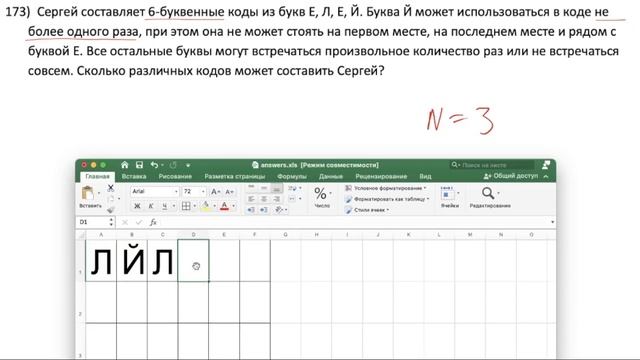Toggle italic (К) formatting

click(151, 206)
